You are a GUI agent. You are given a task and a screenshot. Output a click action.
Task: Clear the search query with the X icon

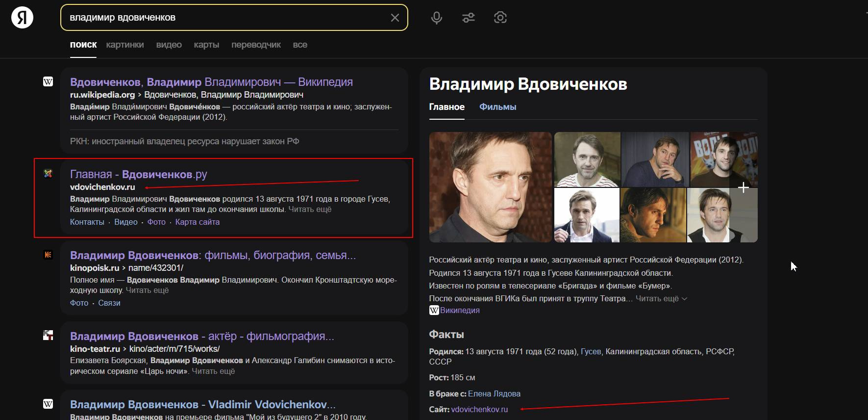tap(395, 18)
